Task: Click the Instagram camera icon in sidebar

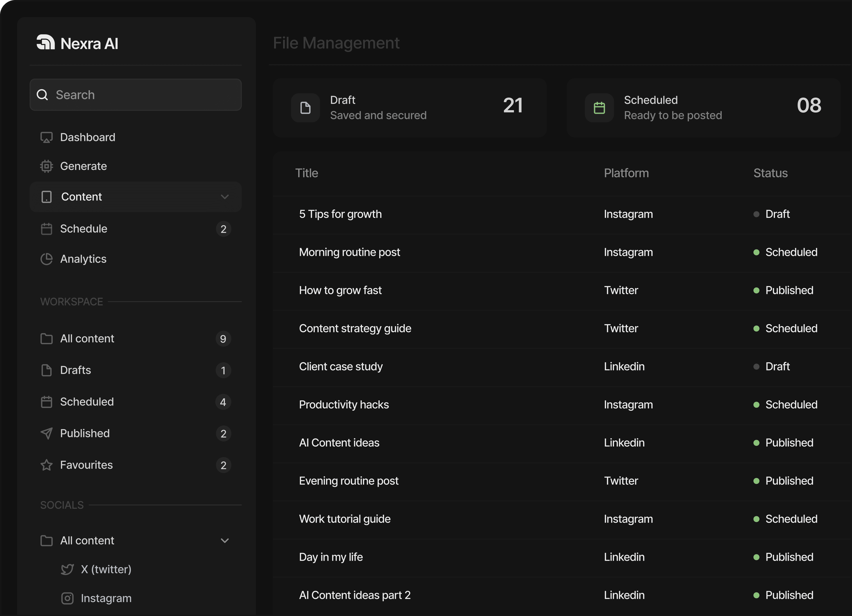Action: pyautogui.click(x=67, y=598)
